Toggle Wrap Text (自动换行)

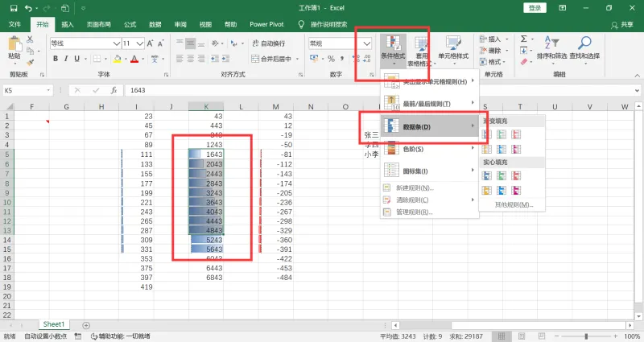[269, 43]
